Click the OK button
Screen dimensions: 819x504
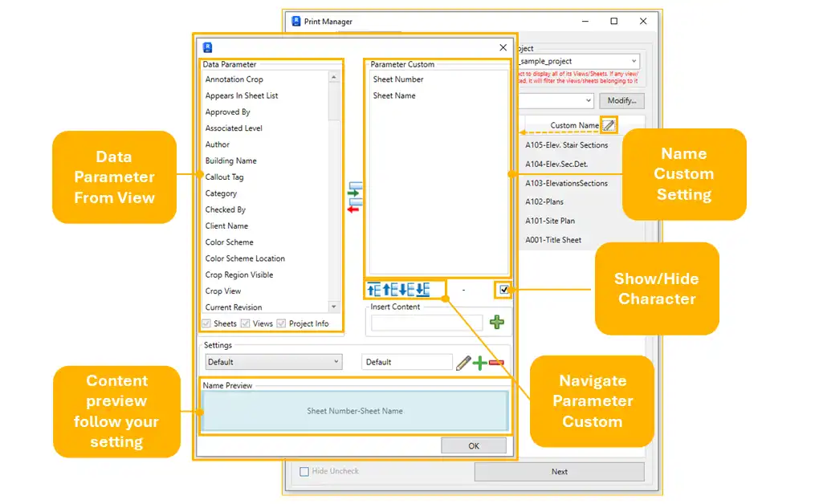473,446
